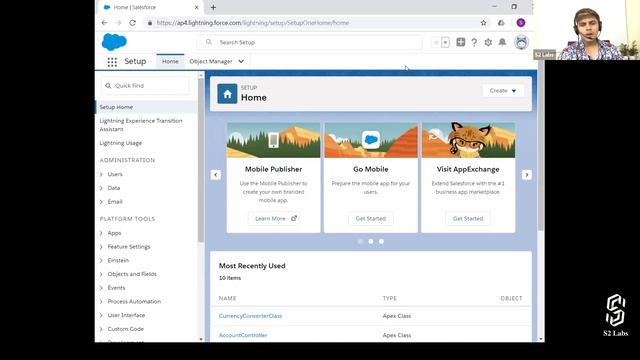Viewport: 640px width, 360px height.
Task: Click the browser back arrow
Action: click(x=104, y=23)
